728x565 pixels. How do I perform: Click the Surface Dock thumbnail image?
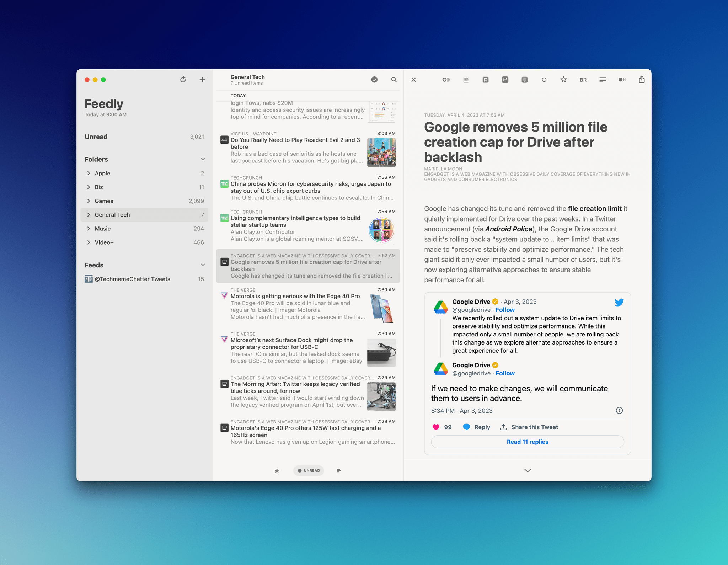tap(381, 353)
